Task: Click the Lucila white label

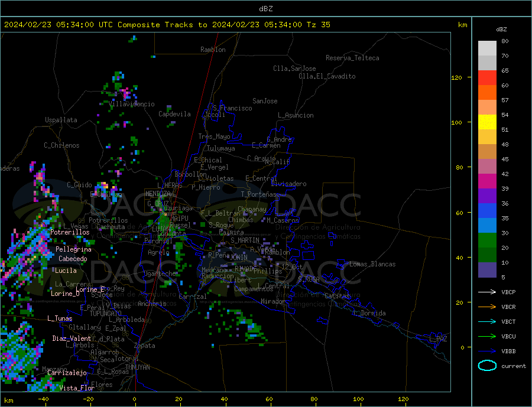Action: pyautogui.click(x=66, y=271)
